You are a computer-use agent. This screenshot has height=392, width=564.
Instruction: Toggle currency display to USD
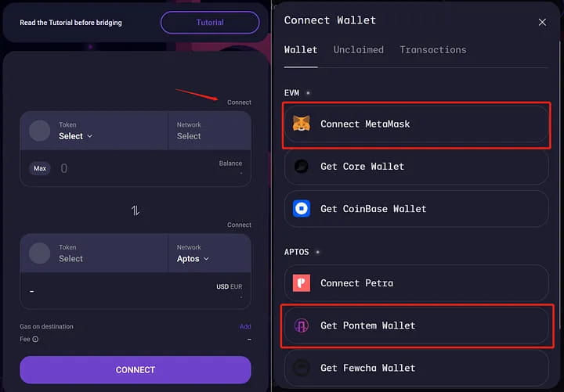(x=222, y=287)
